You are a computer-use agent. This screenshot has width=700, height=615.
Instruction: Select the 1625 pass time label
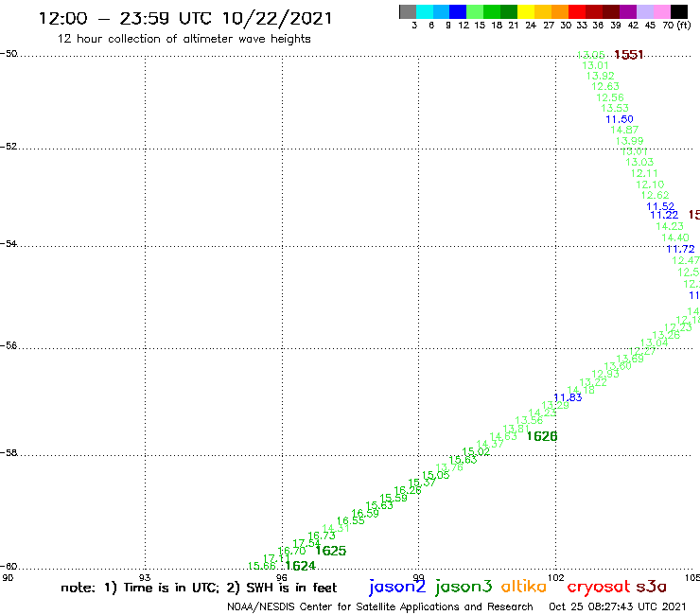coord(331,551)
